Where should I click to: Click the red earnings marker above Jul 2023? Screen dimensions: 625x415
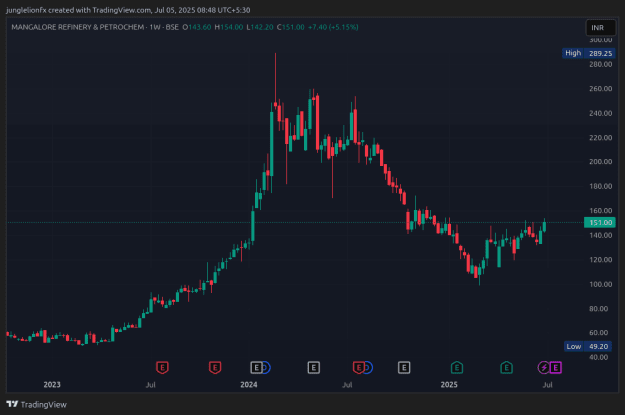(162, 367)
